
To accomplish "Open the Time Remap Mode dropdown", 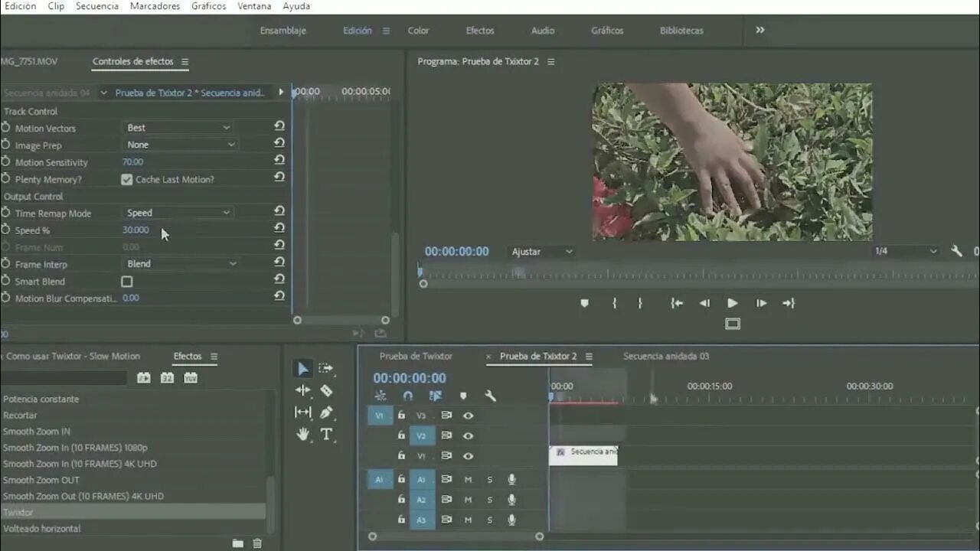I will [180, 213].
